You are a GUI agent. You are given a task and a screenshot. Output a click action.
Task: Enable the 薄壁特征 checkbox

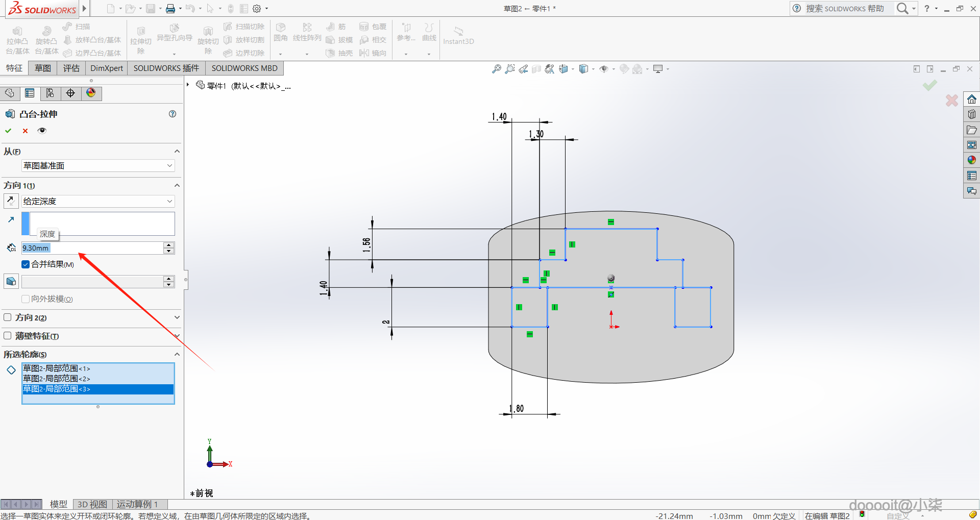click(8, 336)
